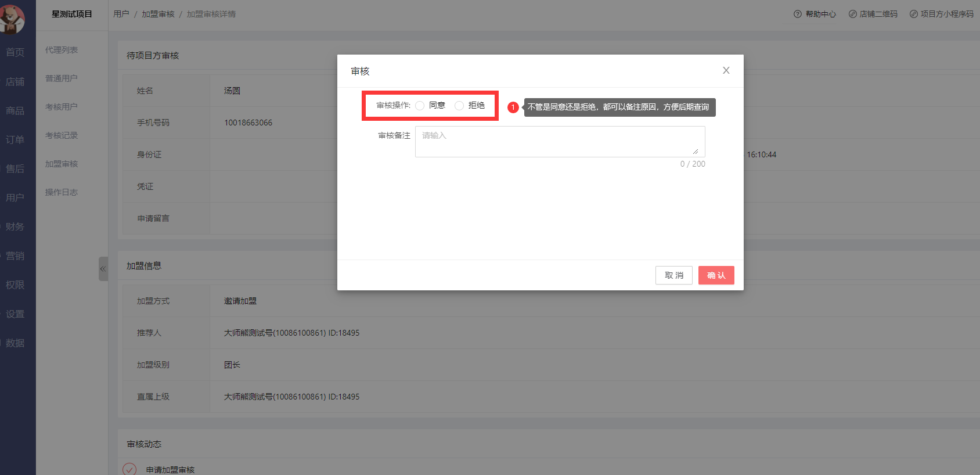Select the 拒绝 radio option
This screenshot has width=980, height=475.
(459, 106)
